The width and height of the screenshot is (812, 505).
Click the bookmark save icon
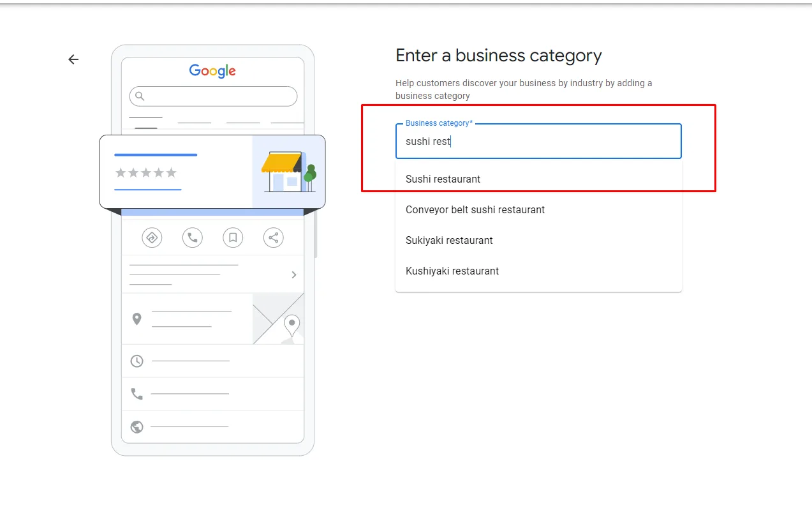[x=233, y=237]
